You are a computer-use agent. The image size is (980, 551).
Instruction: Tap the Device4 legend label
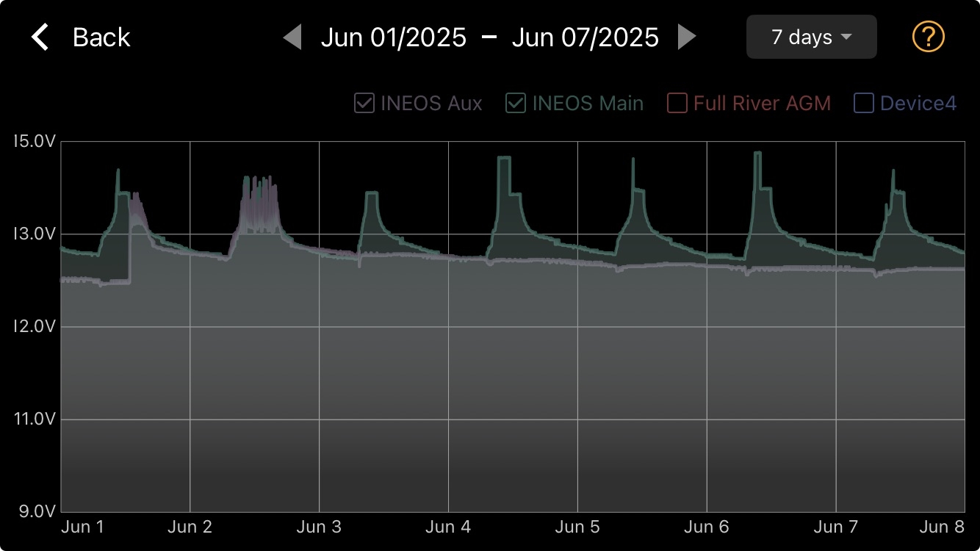918,104
